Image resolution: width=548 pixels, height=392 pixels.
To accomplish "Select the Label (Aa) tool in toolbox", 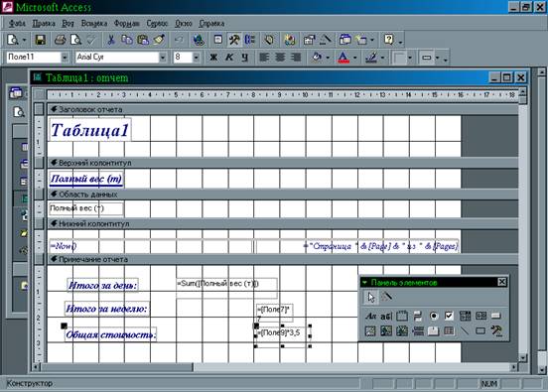I will [370, 317].
